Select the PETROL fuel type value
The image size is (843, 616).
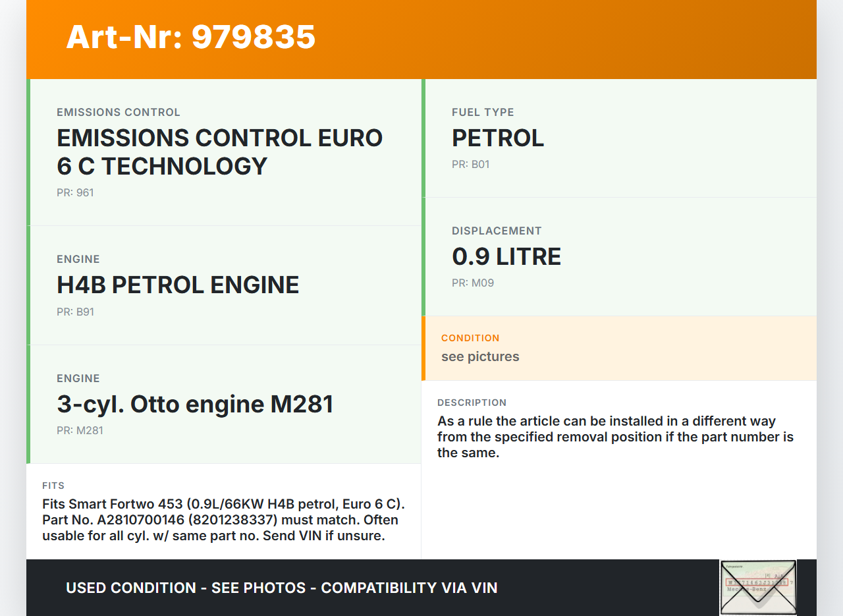[498, 138]
